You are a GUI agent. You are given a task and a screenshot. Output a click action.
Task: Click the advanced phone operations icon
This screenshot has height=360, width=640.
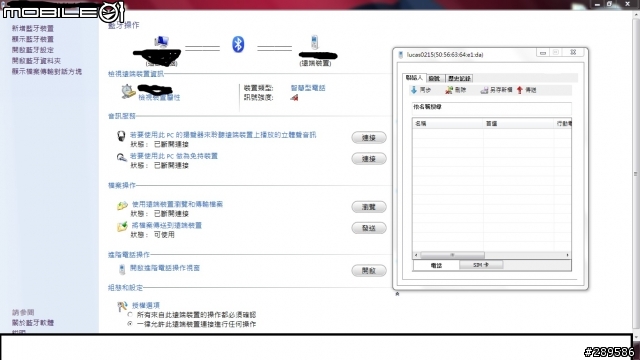click(122, 269)
